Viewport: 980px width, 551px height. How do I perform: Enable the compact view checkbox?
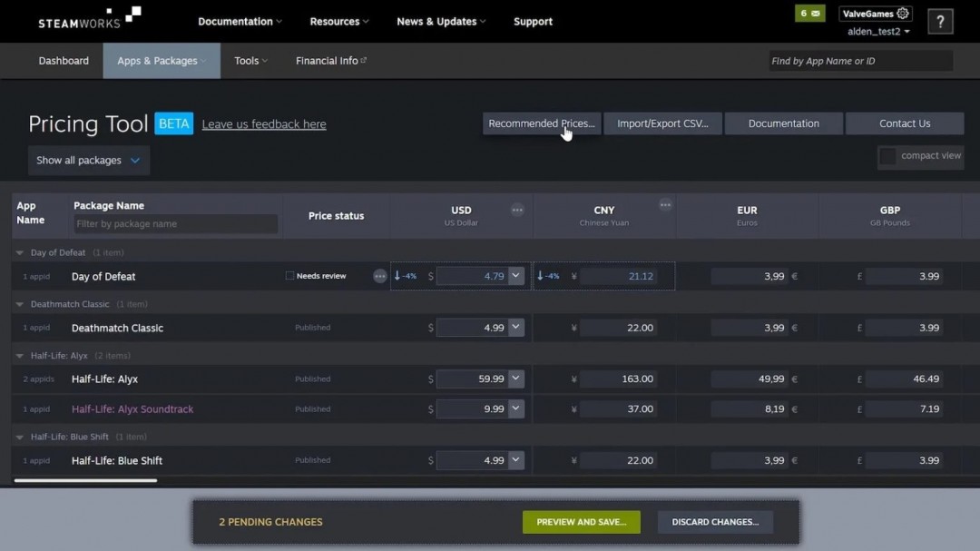(887, 156)
